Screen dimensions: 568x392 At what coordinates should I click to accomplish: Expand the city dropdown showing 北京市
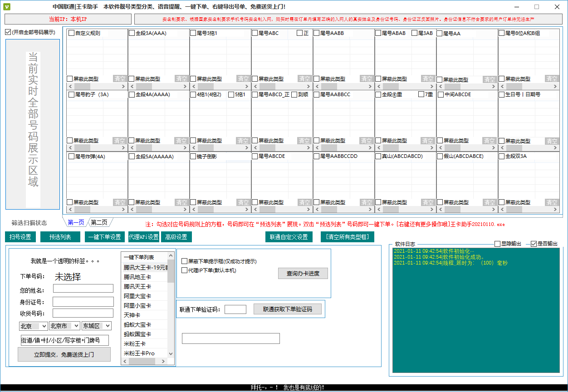(64, 326)
